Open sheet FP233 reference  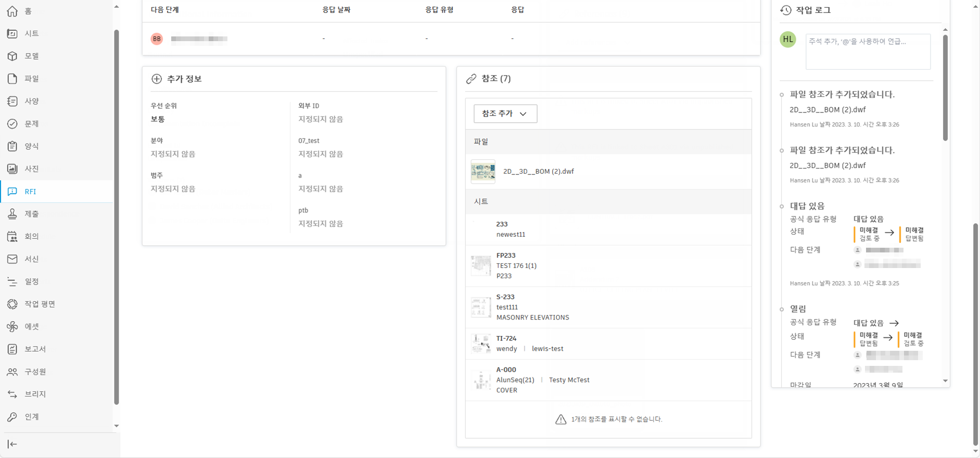tap(608, 265)
